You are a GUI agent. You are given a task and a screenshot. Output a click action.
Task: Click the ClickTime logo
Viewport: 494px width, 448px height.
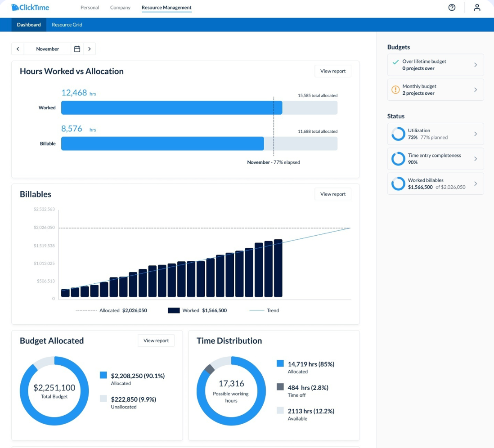pos(29,7)
